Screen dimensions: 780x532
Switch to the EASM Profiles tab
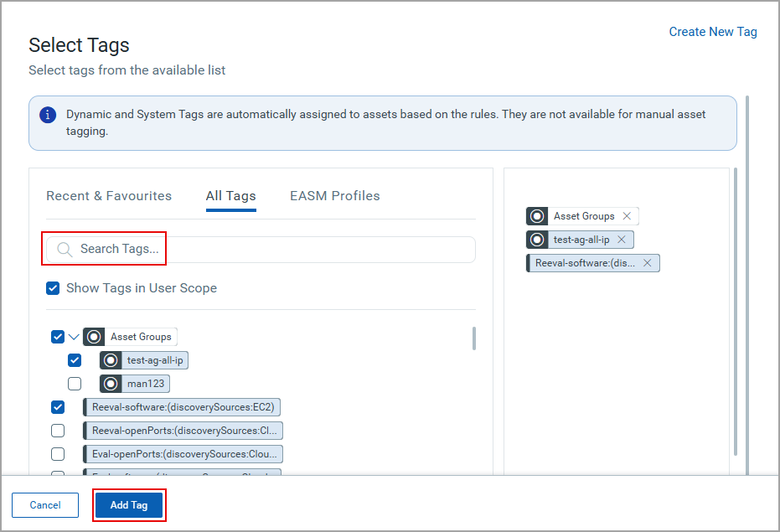[334, 195]
